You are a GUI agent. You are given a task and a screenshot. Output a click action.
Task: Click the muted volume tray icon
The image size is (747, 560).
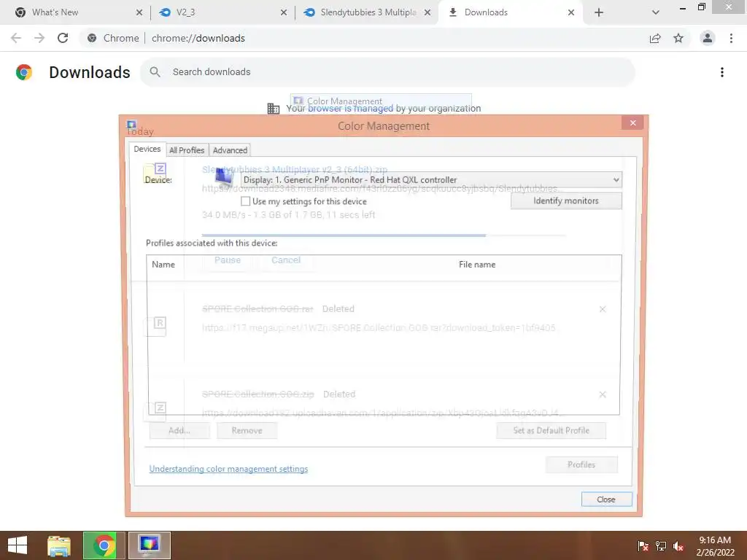[x=678, y=546]
